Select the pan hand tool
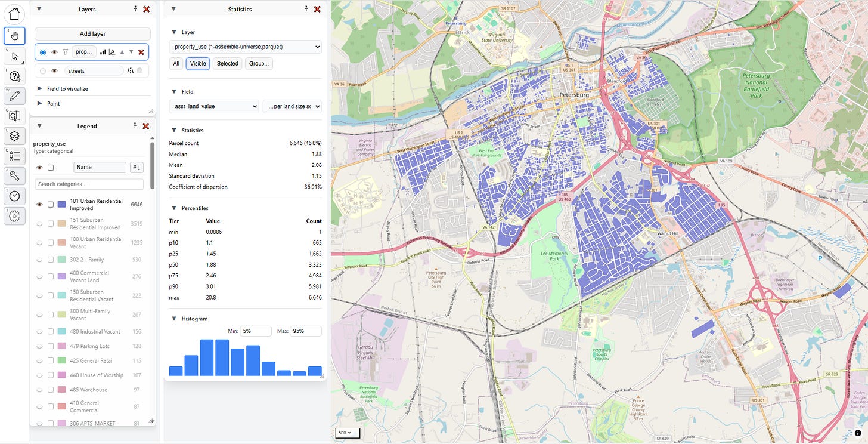The width and height of the screenshot is (868, 444). 14,36
